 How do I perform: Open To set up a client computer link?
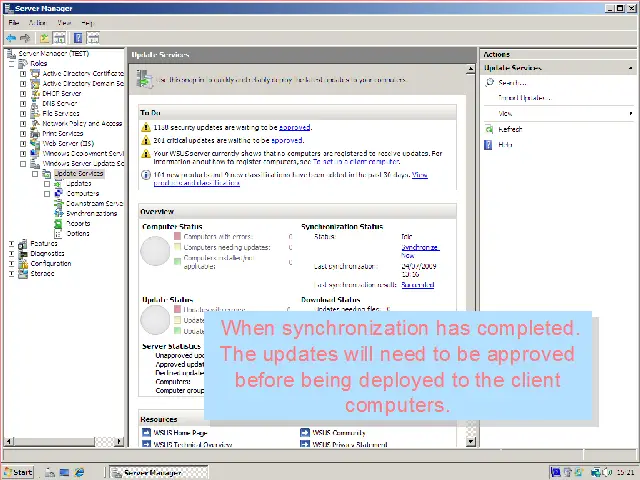click(x=356, y=162)
